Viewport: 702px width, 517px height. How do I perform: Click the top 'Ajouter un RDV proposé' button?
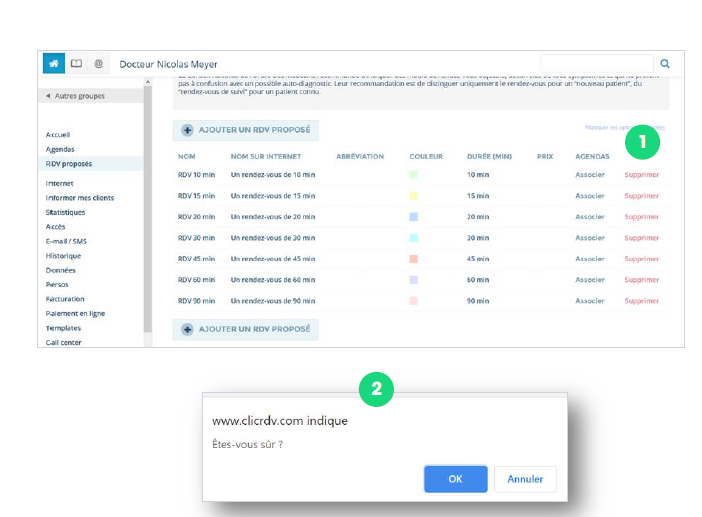coord(246,130)
